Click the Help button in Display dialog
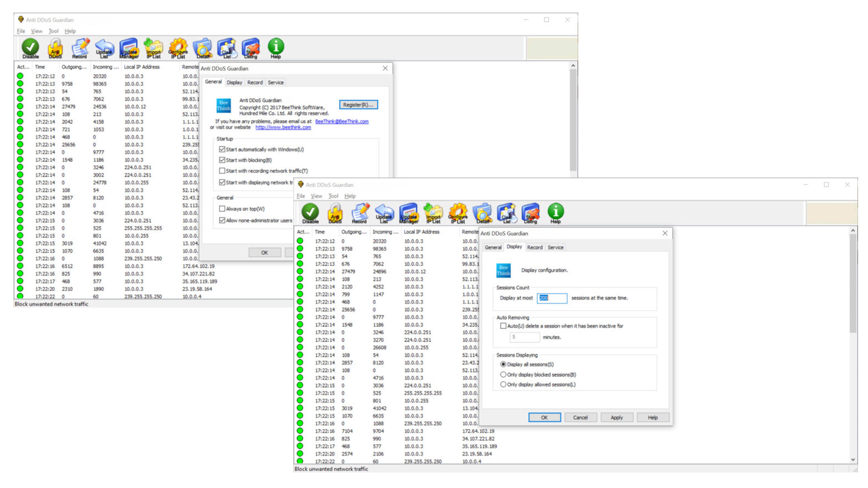Screen dimensions: 868x488 (653, 418)
